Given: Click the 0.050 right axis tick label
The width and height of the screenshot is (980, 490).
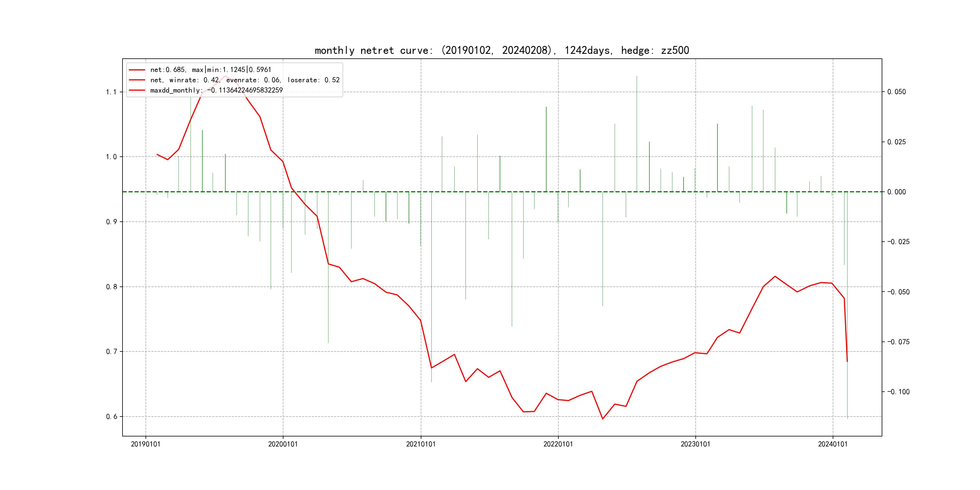Looking at the screenshot, I should [896, 92].
